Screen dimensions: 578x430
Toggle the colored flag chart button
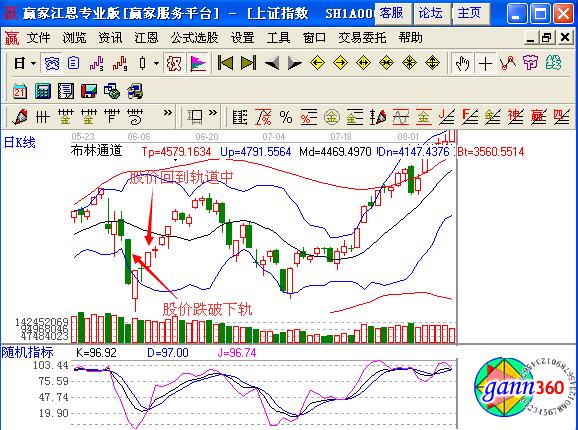[x=198, y=63]
